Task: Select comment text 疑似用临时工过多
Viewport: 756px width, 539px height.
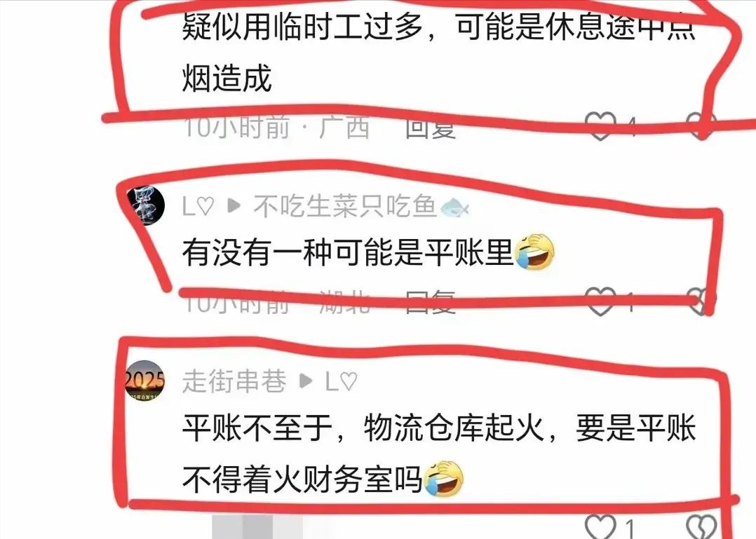Action: click(303, 27)
